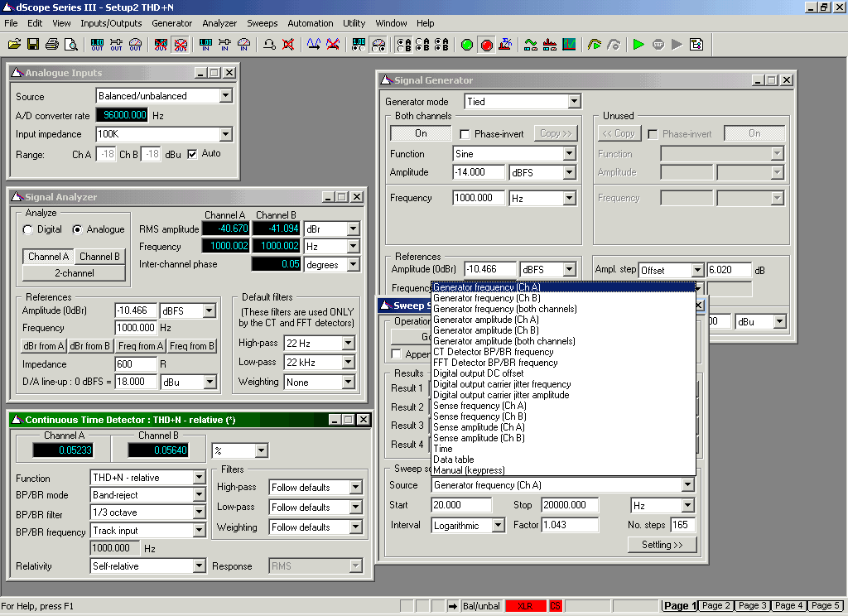Click the jumper-shaped IN toolbar icon
848x616 pixels.
[225, 45]
